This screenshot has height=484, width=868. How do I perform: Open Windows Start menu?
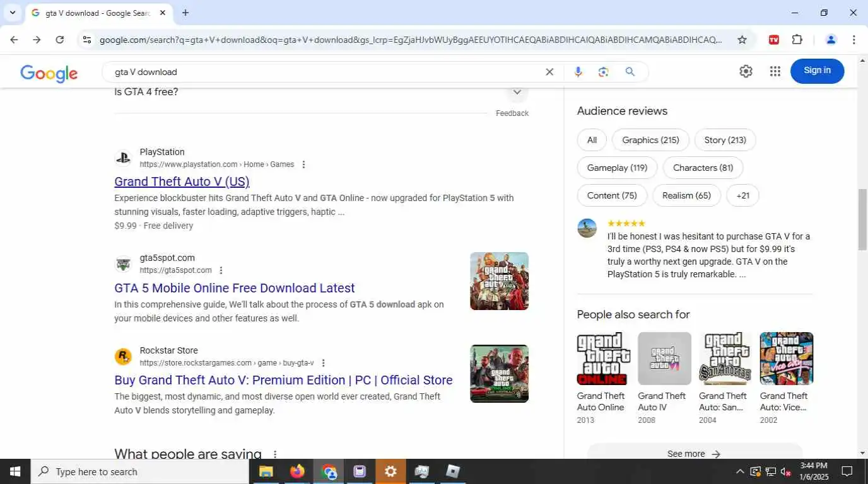(15, 471)
